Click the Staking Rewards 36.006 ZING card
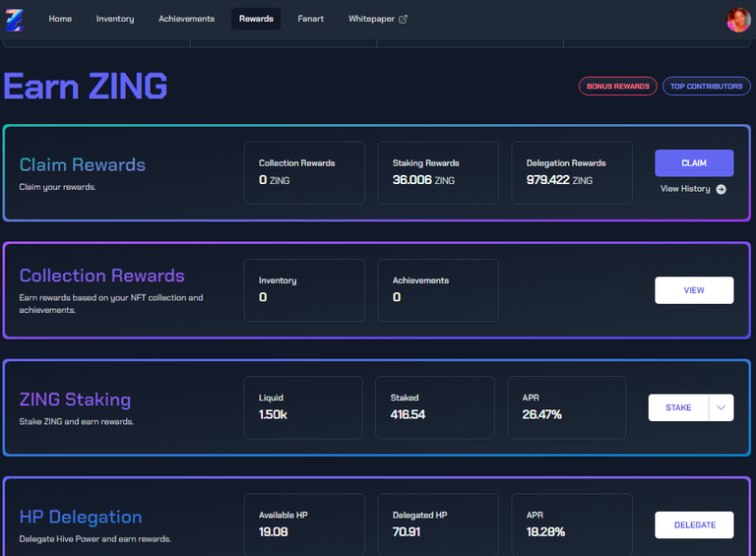This screenshot has width=756, height=556. point(438,173)
